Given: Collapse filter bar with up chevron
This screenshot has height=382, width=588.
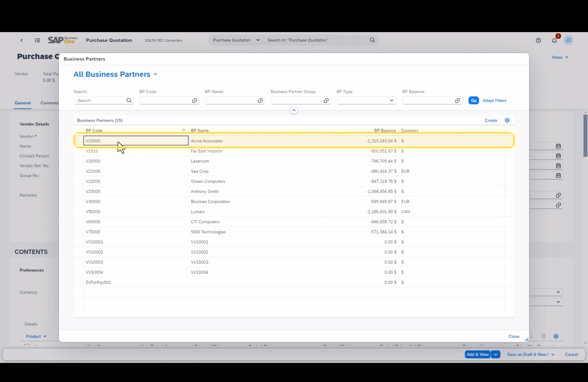Looking at the screenshot, I should click(x=294, y=110).
